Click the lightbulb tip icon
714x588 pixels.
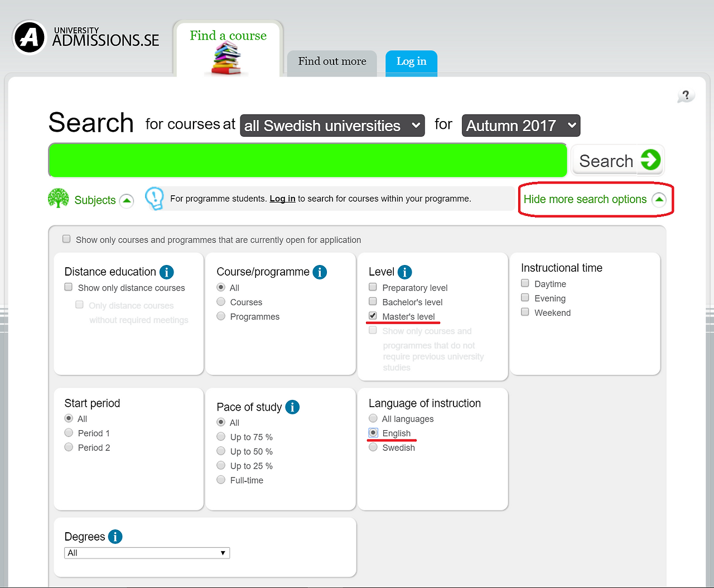(155, 198)
